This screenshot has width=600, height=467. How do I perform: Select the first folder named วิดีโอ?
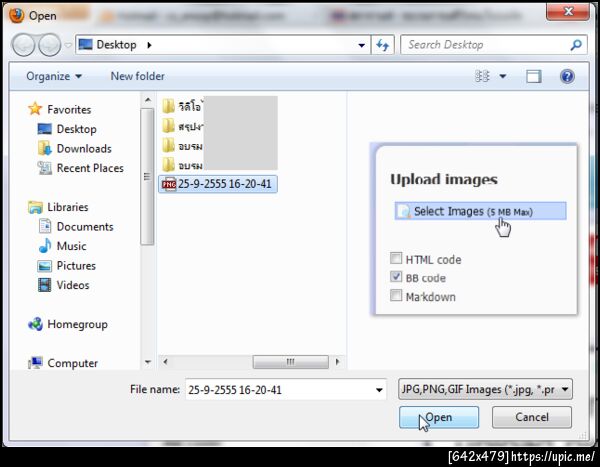182,106
